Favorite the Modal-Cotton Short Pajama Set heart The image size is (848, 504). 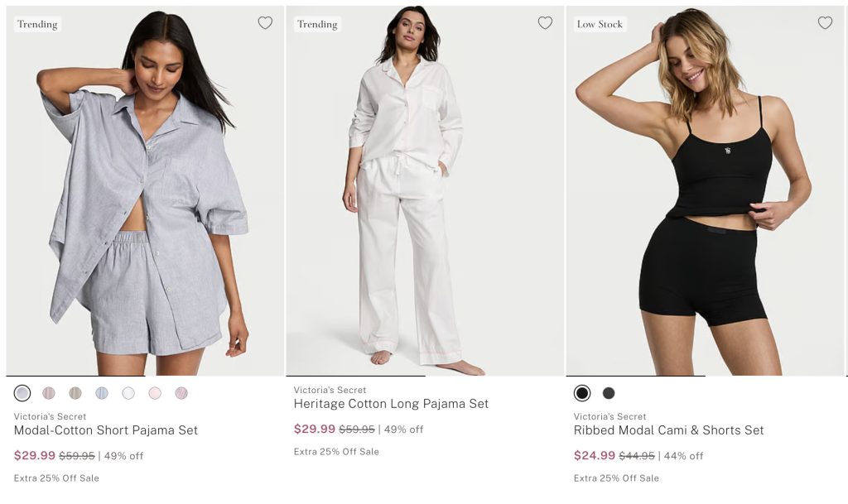[x=265, y=23]
